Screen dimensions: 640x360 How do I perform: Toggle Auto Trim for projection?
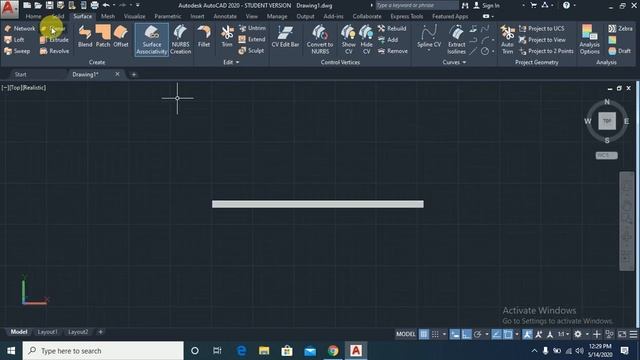coord(507,40)
